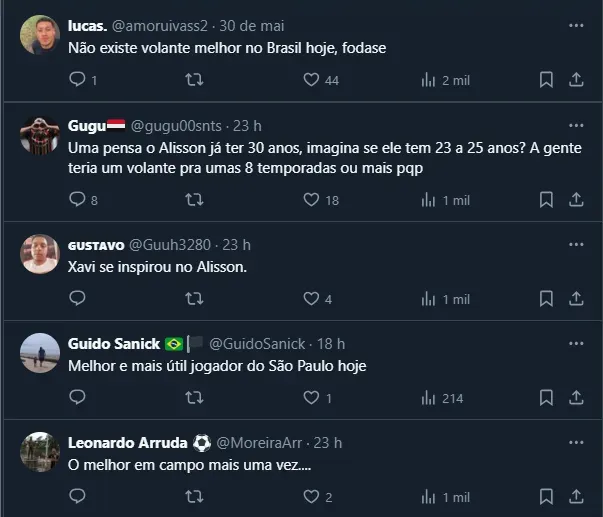Image resolution: width=603 pixels, height=517 pixels.
Task: Like Leonardo Arruda's tweet
Action: pos(310,497)
